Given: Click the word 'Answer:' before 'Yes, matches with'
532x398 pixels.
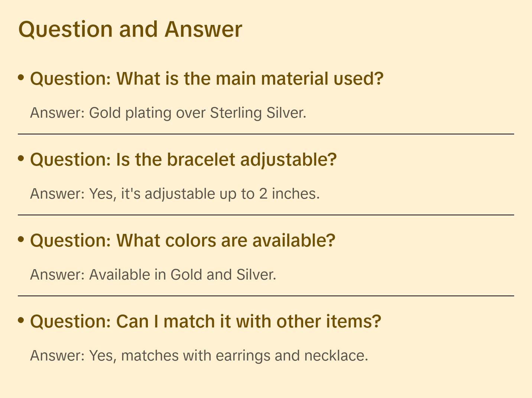Looking at the screenshot, I should tap(58, 356).
